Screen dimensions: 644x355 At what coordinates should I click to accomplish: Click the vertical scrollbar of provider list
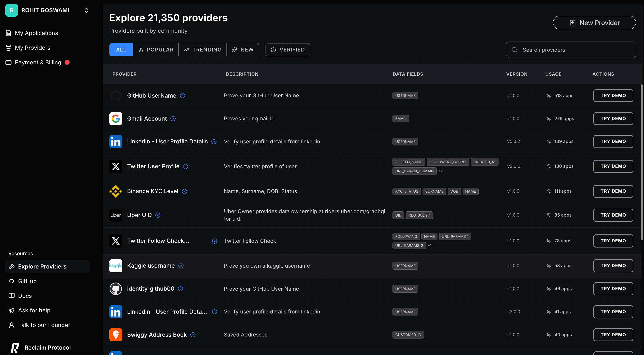click(642, 162)
